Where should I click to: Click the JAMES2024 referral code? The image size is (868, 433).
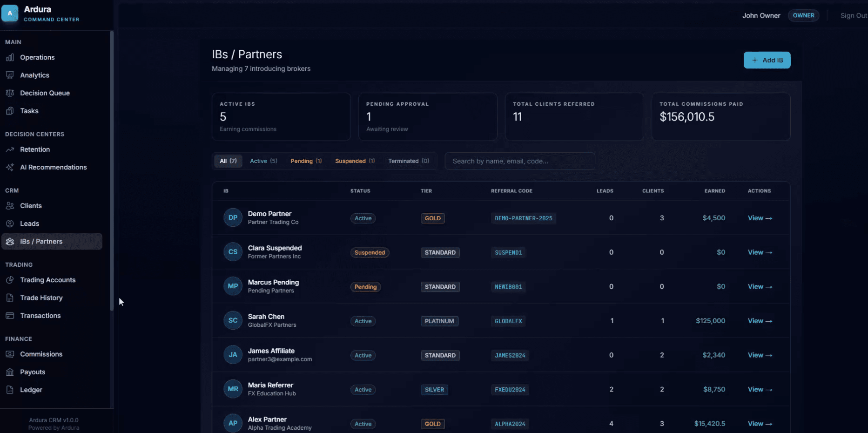510,355
